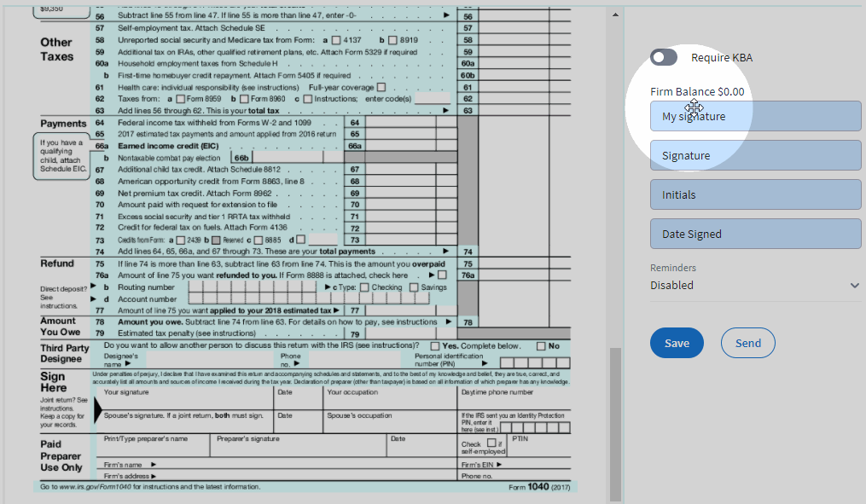Select the Signature field button
Viewport: 866px width, 504px height.
[755, 154]
